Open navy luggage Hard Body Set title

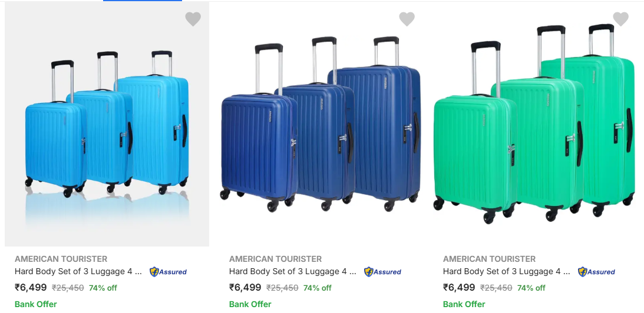(293, 272)
